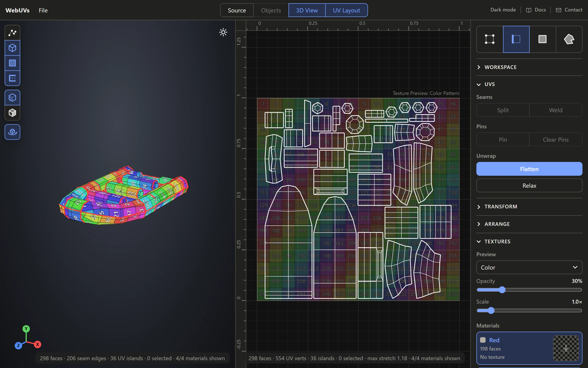The width and height of the screenshot is (588, 368).
Task: Toggle the 3D View panel button
Action: click(307, 10)
